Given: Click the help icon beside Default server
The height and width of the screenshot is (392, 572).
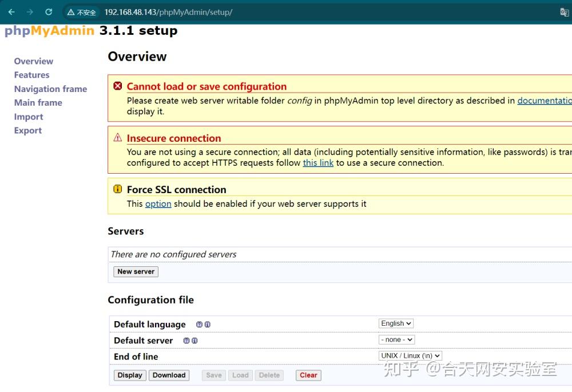Looking at the screenshot, I should pyautogui.click(x=186, y=340).
